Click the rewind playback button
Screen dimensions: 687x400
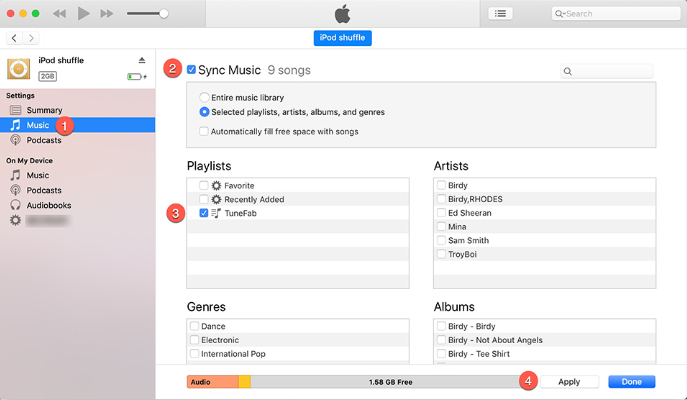coord(59,14)
